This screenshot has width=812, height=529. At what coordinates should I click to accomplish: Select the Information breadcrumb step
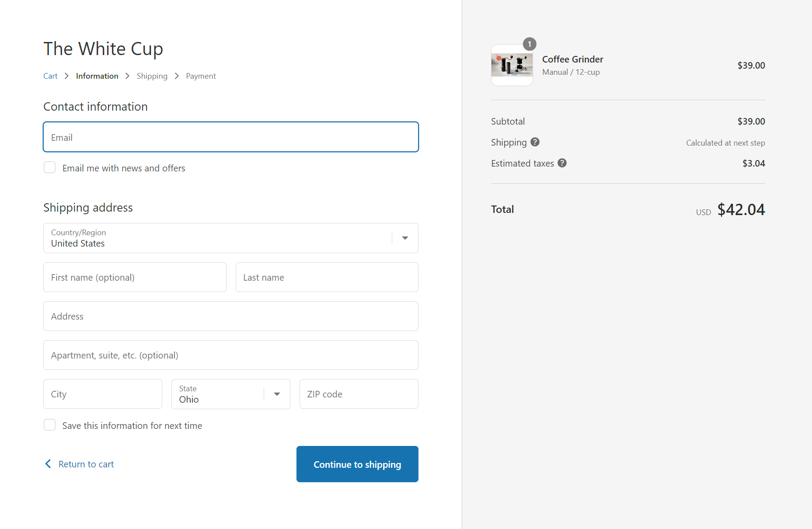coord(97,76)
